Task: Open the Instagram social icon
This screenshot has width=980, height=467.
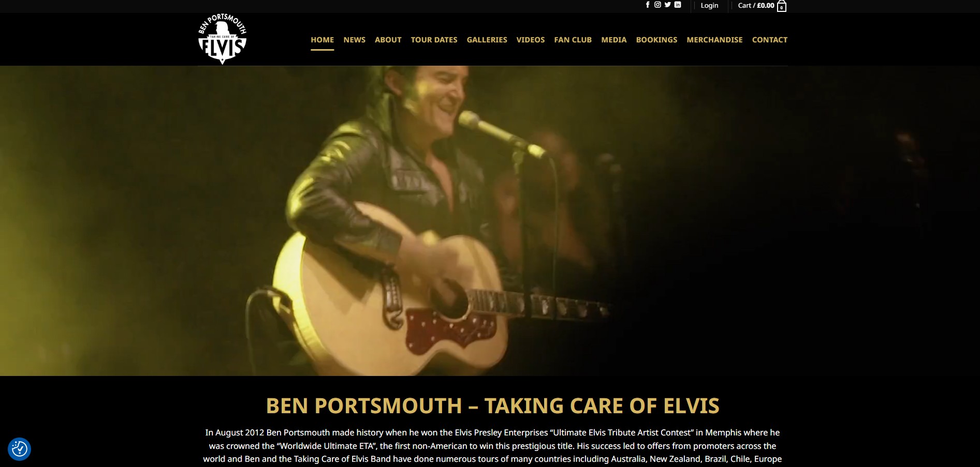Action: tap(657, 5)
